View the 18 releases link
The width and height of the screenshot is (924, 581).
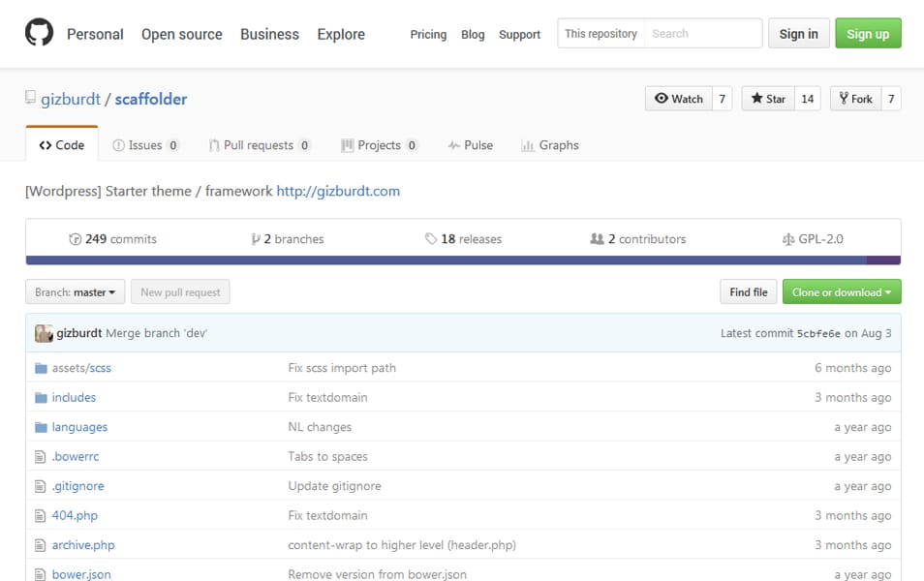coord(463,238)
